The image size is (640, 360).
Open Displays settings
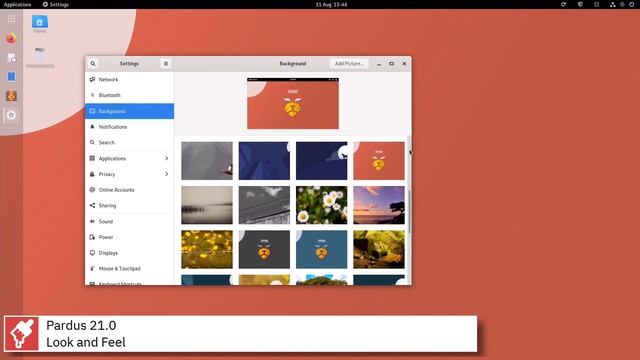coord(129,253)
